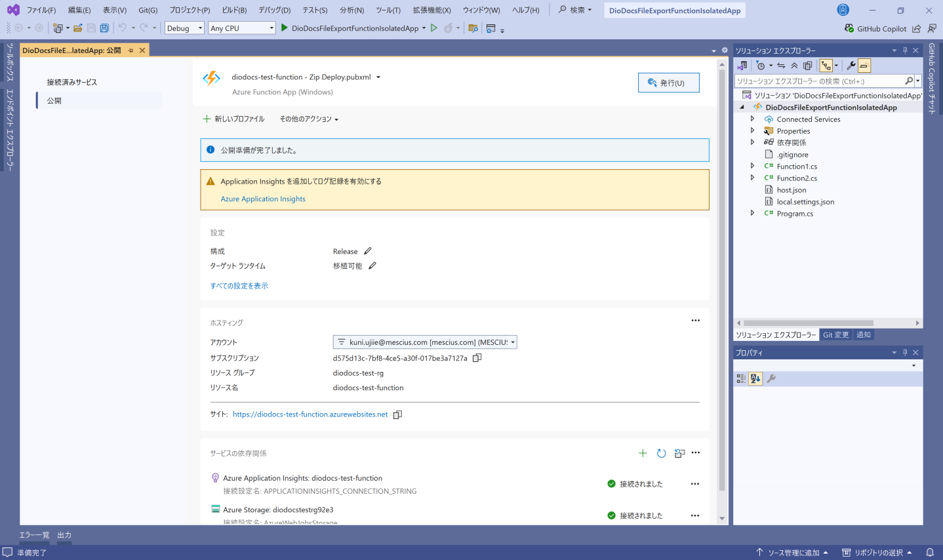This screenshot has width=943, height=560.
Task: Click the Find in Files folder icon
Action: (473, 28)
